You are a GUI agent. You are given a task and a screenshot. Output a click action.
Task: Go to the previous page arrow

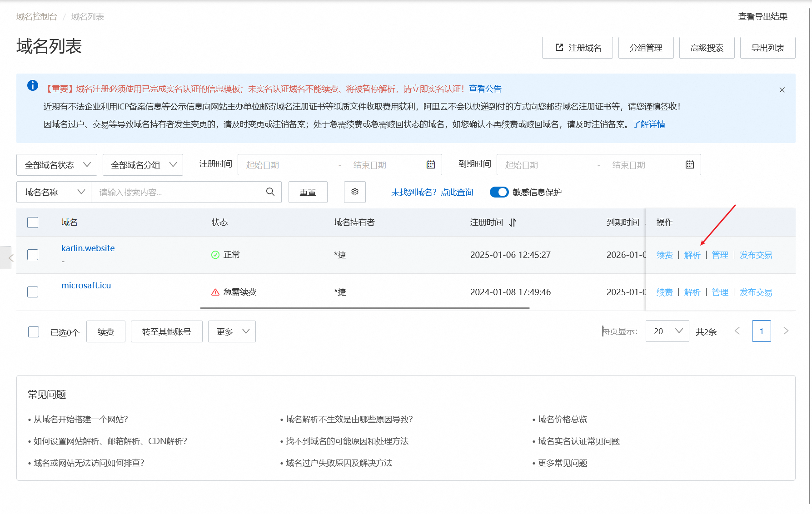point(737,331)
